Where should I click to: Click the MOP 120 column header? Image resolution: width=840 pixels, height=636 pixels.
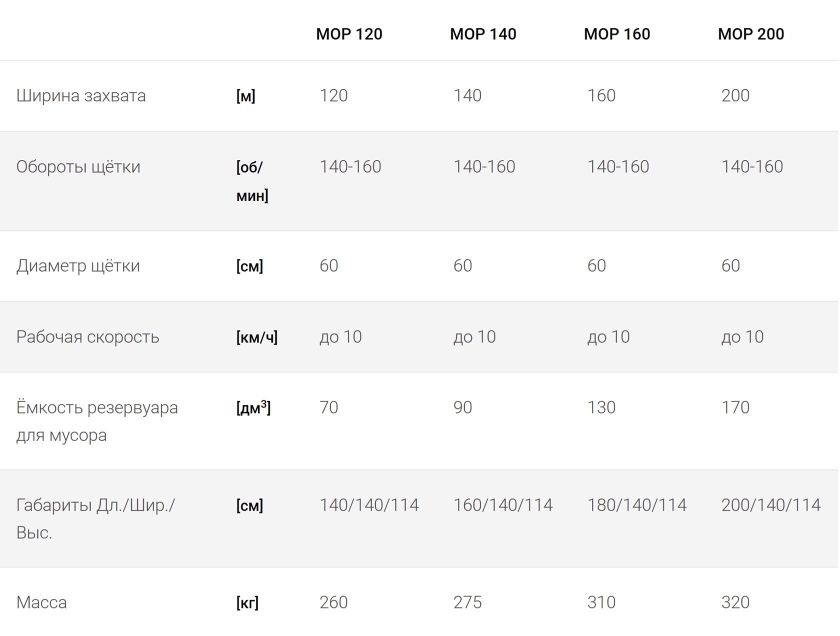349,34
